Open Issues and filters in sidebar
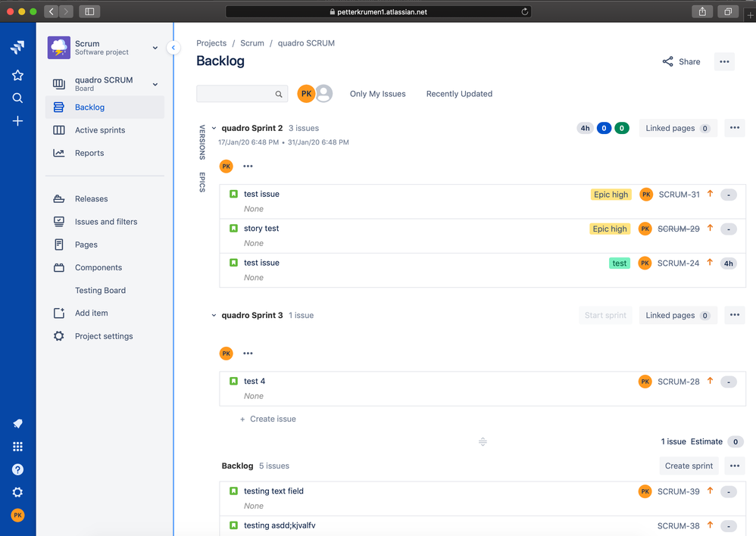756x536 pixels. (x=105, y=222)
